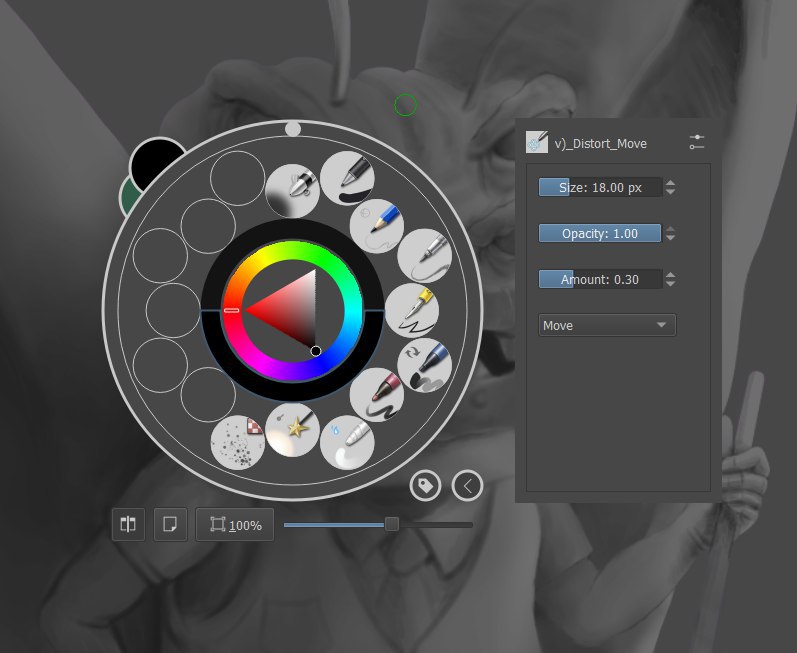Click the Opacity 1.00 slider
Image resolution: width=797 pixels, height=653 pixels.
point(600,233)
